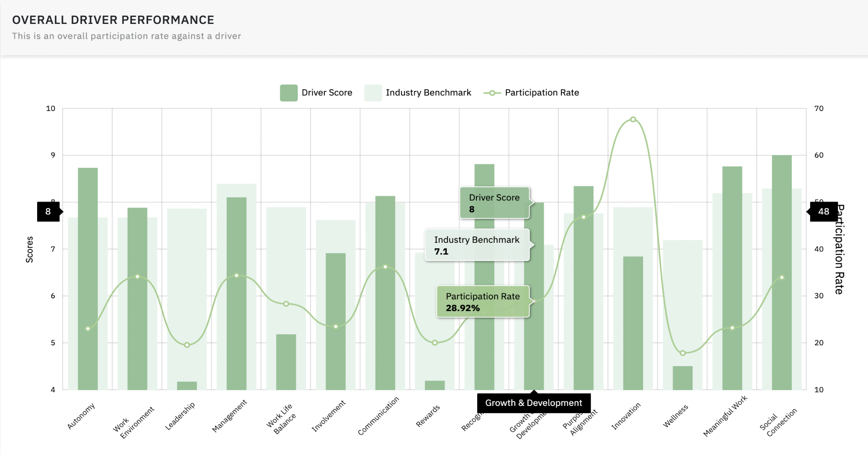This screenshot has width=868, height=454.
Task: Click the Rewards participation rate data point
Action: click(435, 343)
